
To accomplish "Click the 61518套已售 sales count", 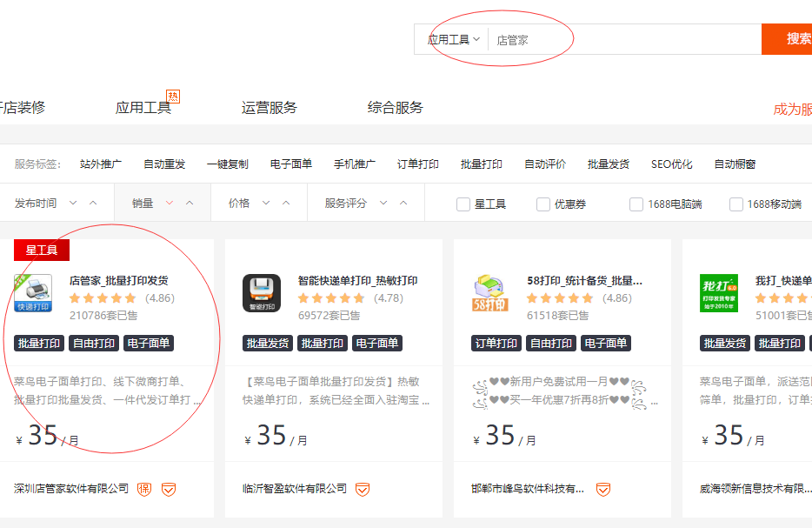I will (558, 316).
